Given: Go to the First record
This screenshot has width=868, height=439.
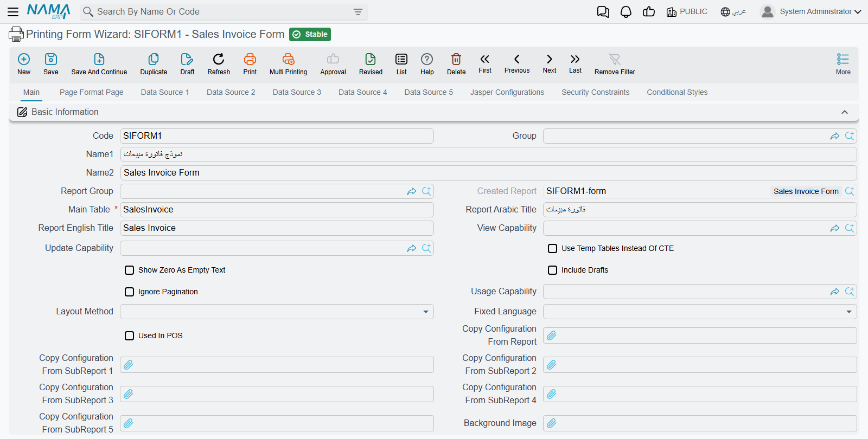Looking at the screenshot, I should (485, 63).
